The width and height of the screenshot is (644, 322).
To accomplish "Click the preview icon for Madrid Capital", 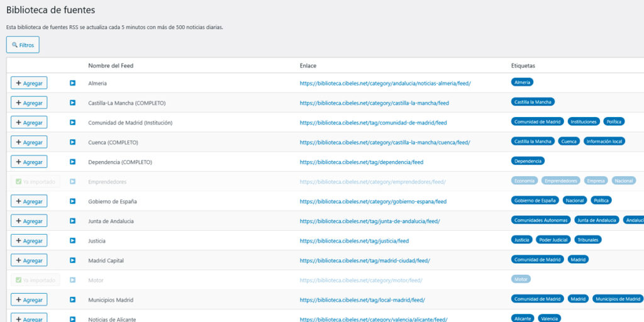I will (x=72, y=260).
